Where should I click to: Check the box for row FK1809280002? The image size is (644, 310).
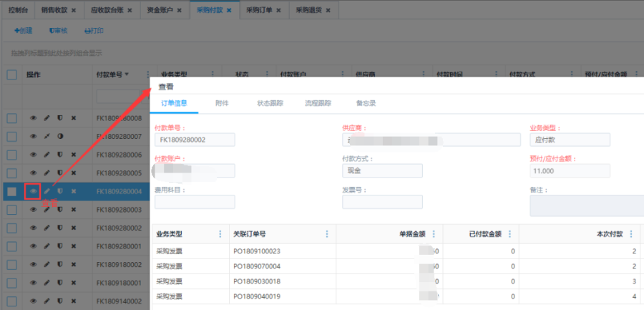[x=11, y=228]
